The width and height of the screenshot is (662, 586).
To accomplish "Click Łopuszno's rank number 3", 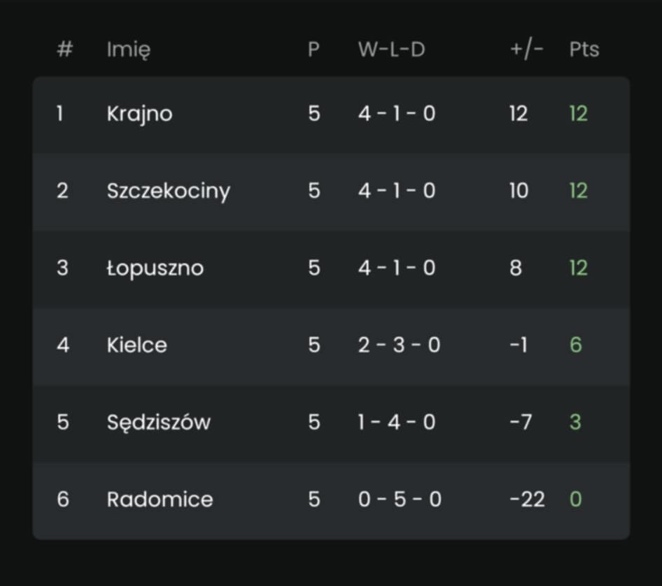I will pos(62,268).
